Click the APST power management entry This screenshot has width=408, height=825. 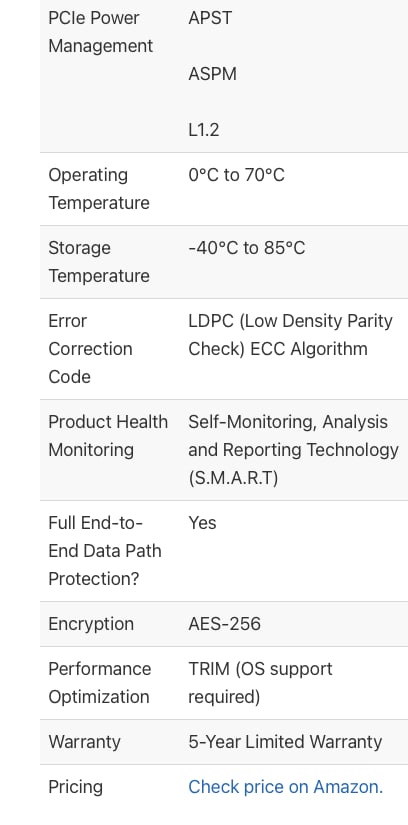[x=210, y=18]
